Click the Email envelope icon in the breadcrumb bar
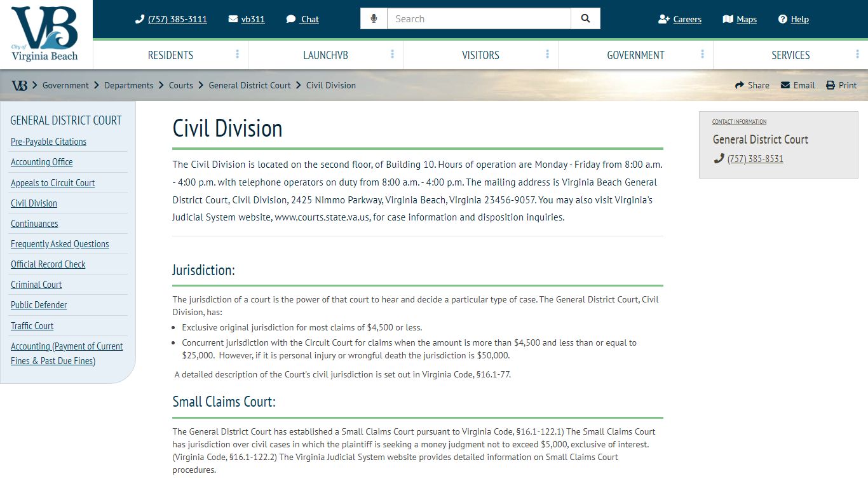This screenshot has height=488, width=868. point(785,85)
